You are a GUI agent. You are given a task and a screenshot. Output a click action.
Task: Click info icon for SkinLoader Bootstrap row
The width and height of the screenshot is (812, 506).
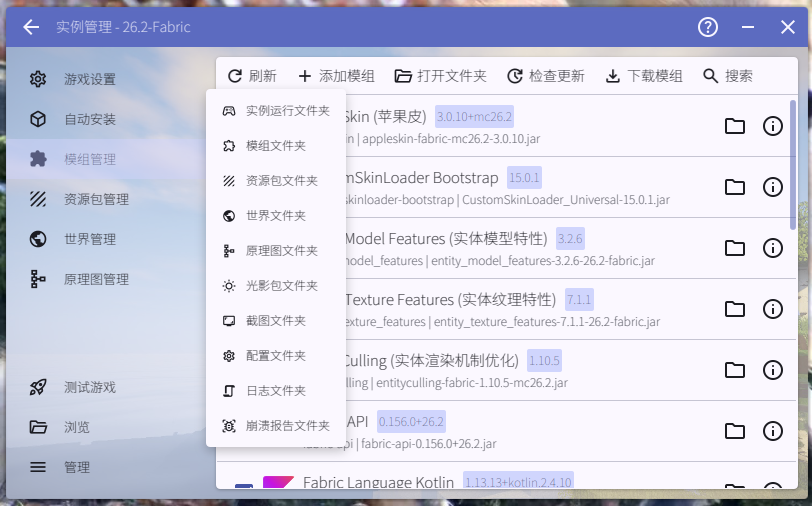pos(773,187)
